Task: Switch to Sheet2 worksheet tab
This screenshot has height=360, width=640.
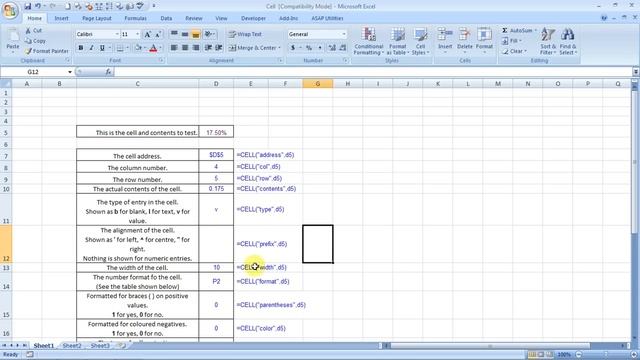Action: (72, 346)
